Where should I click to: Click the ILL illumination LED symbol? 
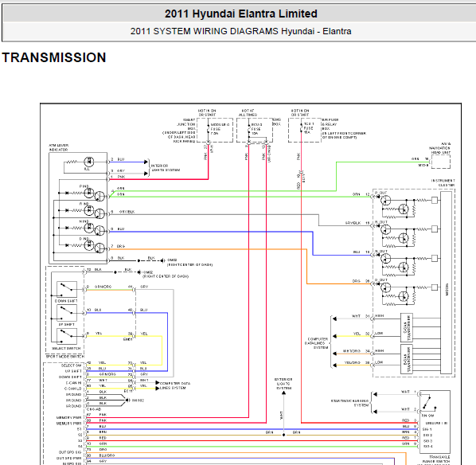click(89, 162)
